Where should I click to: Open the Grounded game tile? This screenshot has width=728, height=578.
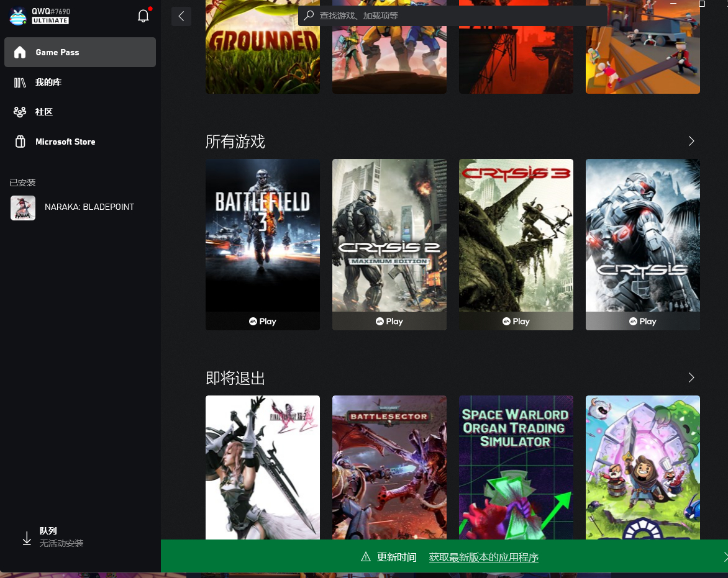(263, 47)
